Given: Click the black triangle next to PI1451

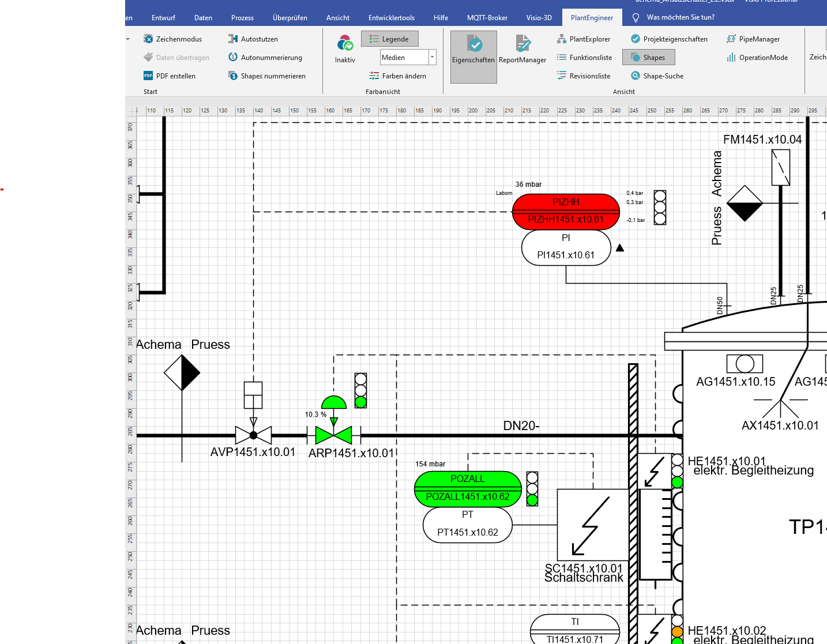Looking at the screenshot, I should [x=620, y=248].
